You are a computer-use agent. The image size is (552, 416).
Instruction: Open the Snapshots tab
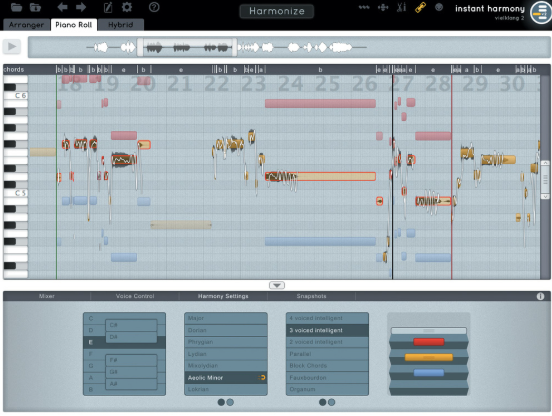pos(312,296)
